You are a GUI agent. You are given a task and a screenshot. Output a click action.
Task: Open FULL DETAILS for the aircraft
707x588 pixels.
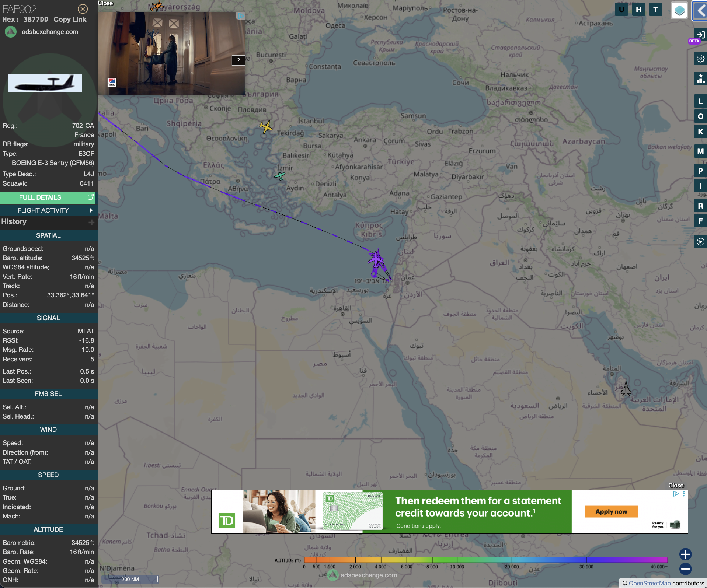48,197
